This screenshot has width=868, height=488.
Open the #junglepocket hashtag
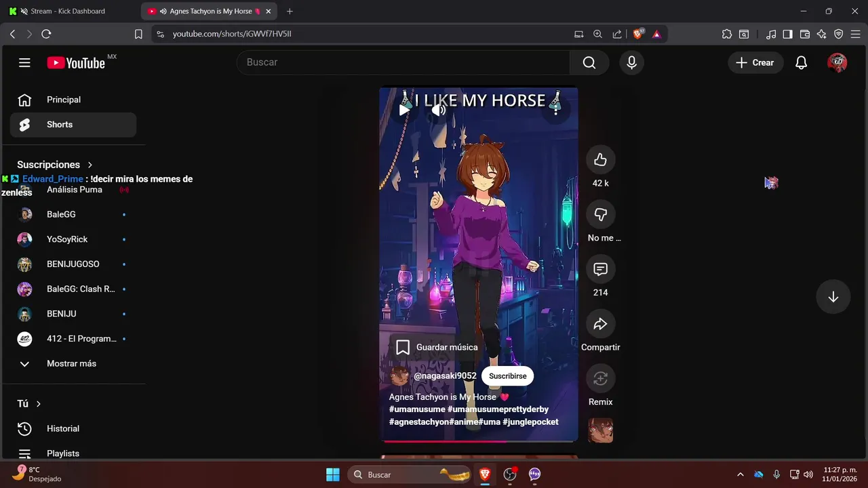click(530, 422)
